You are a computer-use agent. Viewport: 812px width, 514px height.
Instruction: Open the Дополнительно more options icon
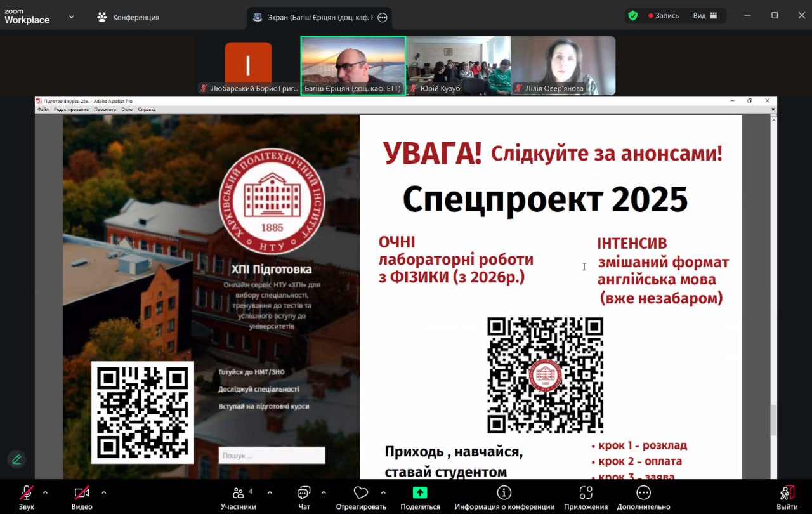coord(643,493)
